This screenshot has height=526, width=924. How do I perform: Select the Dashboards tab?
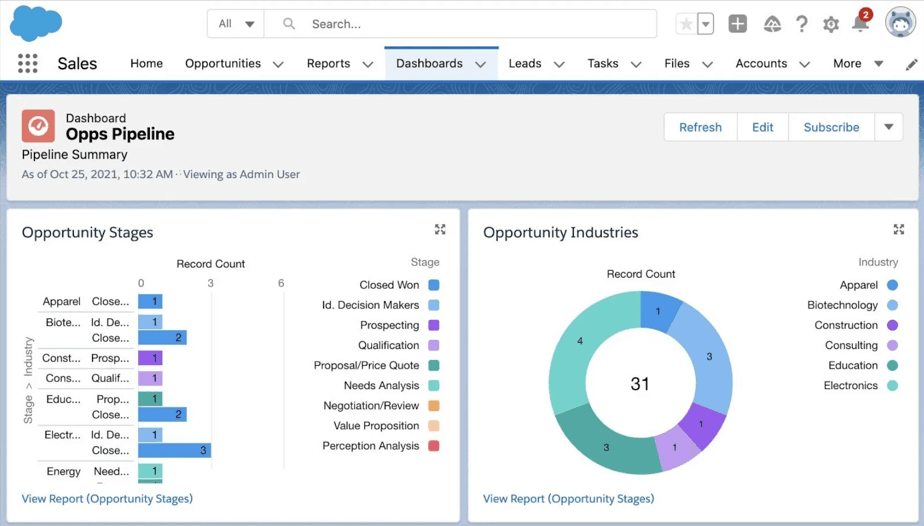429,63
